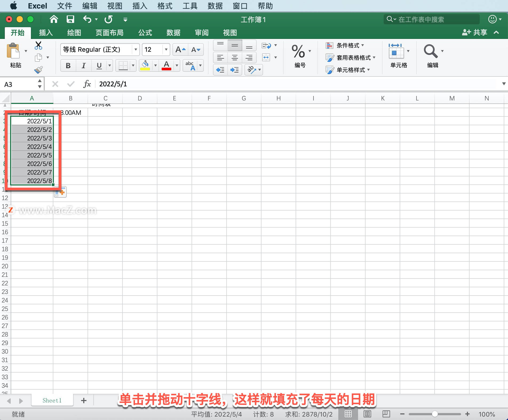Open the font size dropdown
The width and height of the screenshot is (508, 420).
coord(166,50)
